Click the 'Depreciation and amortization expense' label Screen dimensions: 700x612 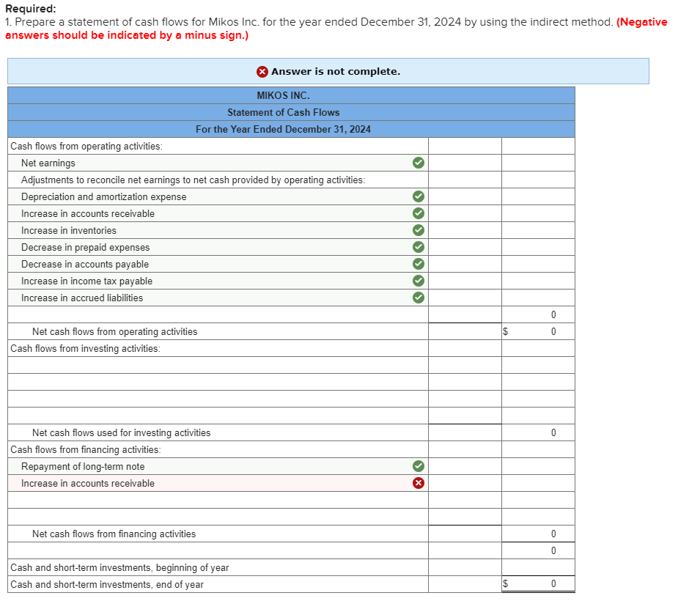coord(103,197)
